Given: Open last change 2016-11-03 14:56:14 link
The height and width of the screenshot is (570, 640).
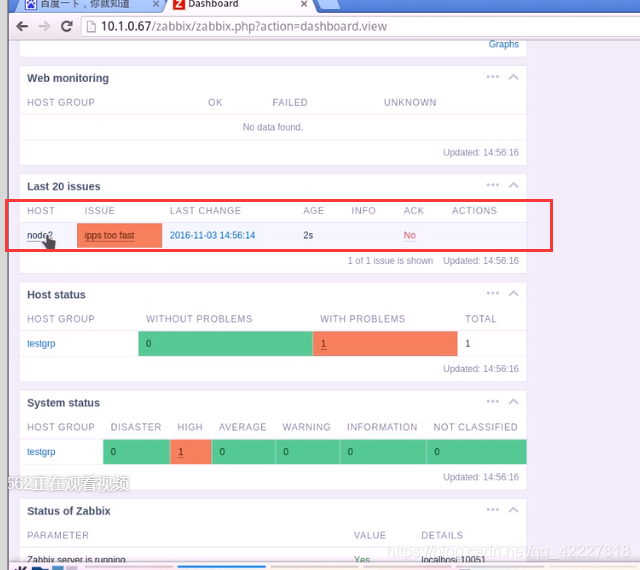Looking at the screenshot, I should 212,235.
